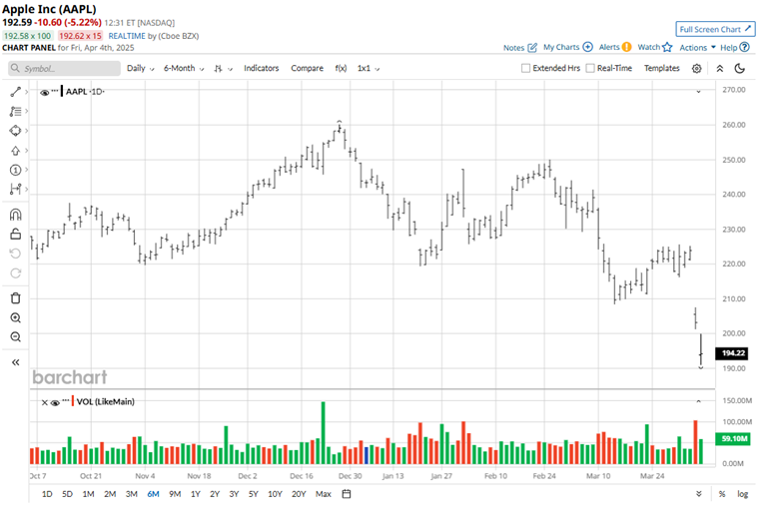Expand the AAPL pane options chevron

tap(698, 92)
